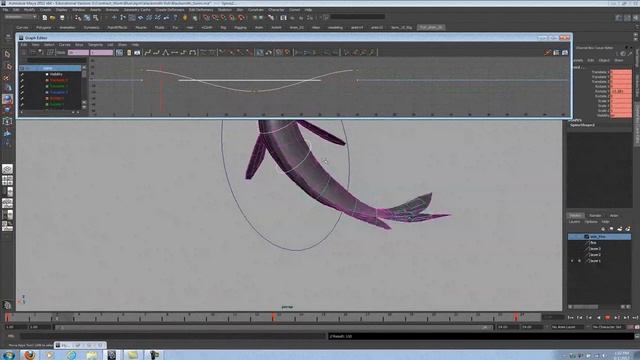Image resolution: width=640 pixels, height=360 pixels.
Task: Open Firefox from the taskbar
Action: (29, 355)
